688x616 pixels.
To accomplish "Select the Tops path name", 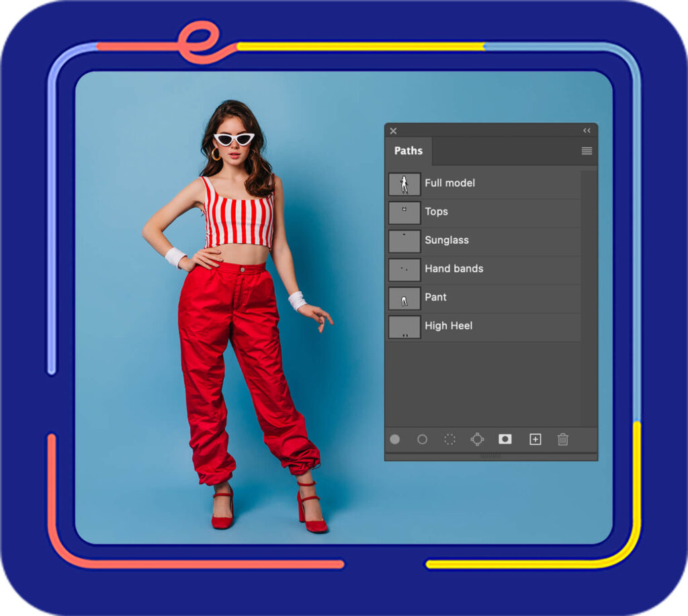I will click(436, 212).
